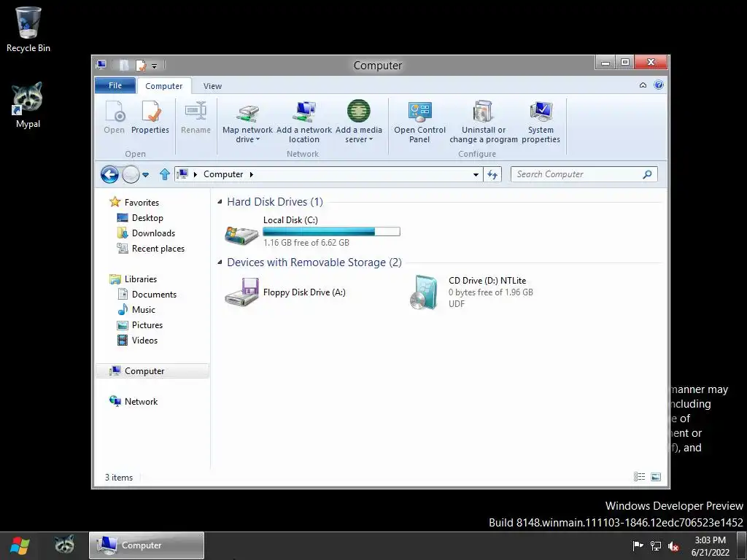Open Network in the navigation pane
747x560 pixels.
point(141,402)
